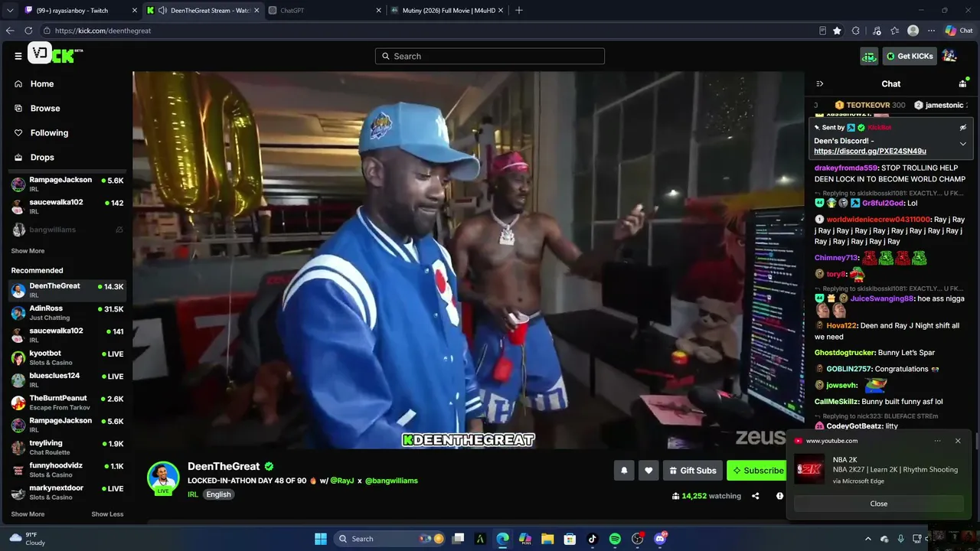Screen dimensions: 980x551
Task: Refresh the Kick page
Action: coord(28,31)
